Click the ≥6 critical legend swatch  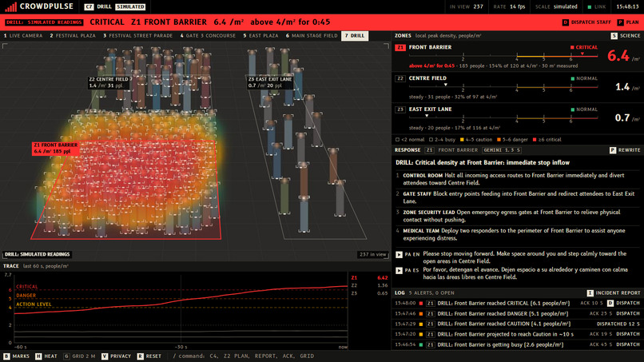535,140
